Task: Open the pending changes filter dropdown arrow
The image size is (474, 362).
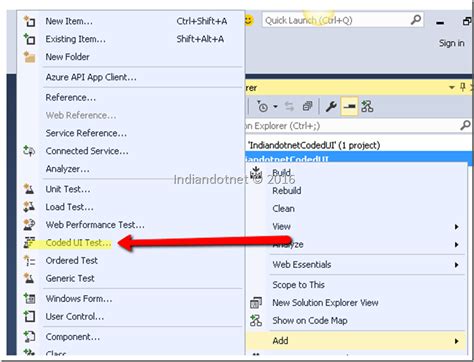Action: (275, 107)
